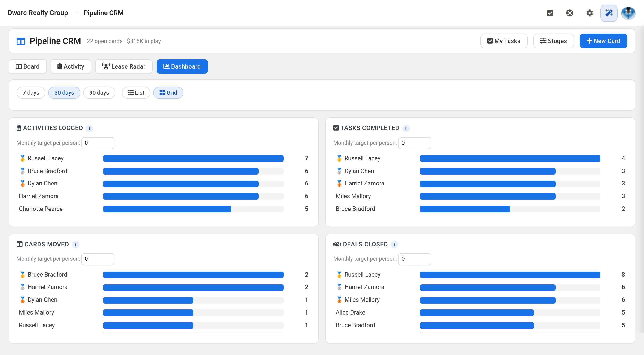
Task: Open the tasks checkmark icon in header
Action: tap(550, 13)
